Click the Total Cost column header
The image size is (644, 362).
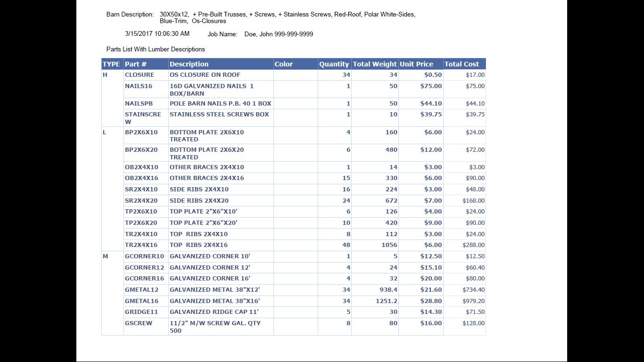pos(464,64)
